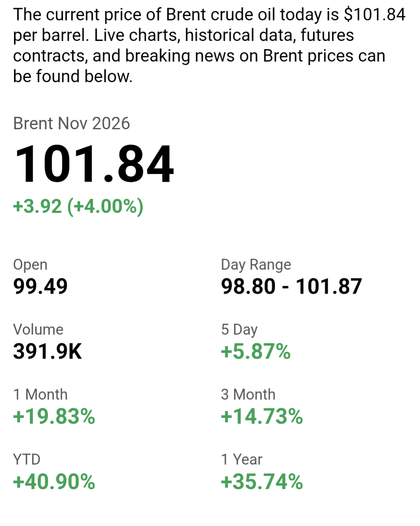Tap the Volume label
This screenshot has width=420, height=526.
tap(38, 329)
